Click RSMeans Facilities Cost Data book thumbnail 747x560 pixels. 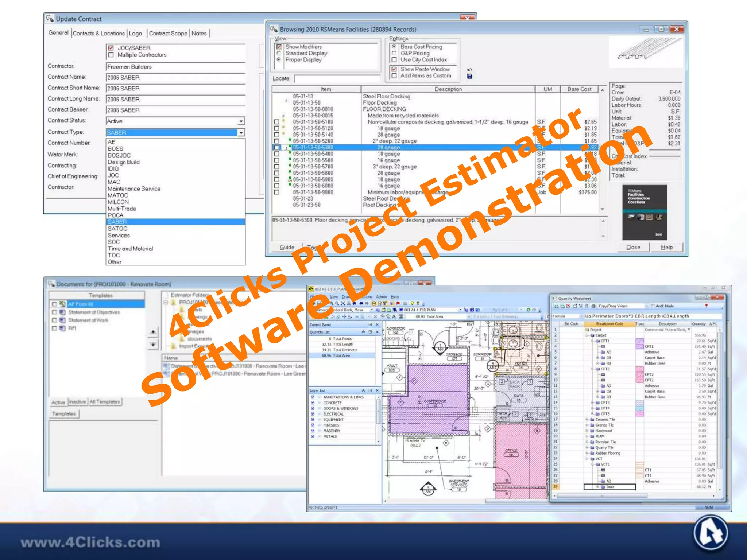pyautogui.click(x=645, y=212)
